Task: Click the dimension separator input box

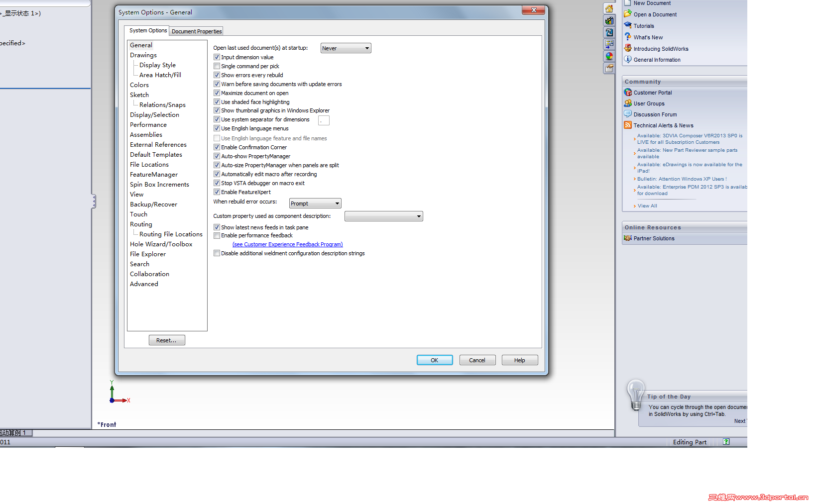Action: coord(324,120)
